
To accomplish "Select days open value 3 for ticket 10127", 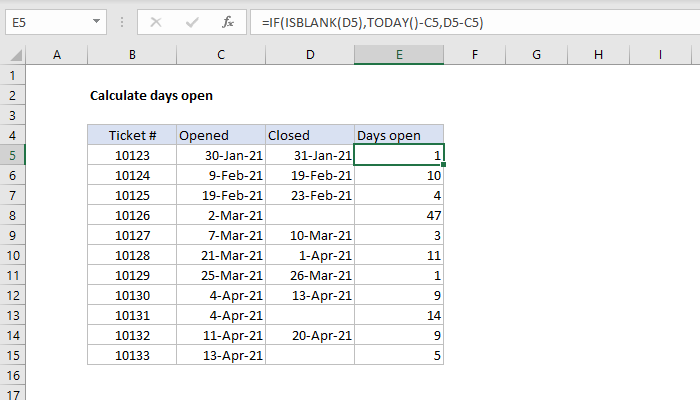I will pos(399,235).
